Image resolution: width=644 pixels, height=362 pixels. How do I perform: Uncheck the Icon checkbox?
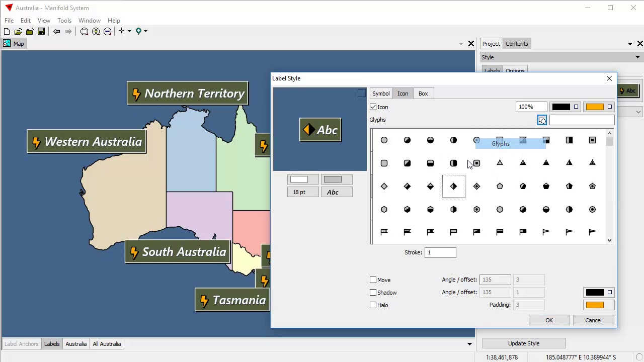pyautogui.click(x=373, y=107)
